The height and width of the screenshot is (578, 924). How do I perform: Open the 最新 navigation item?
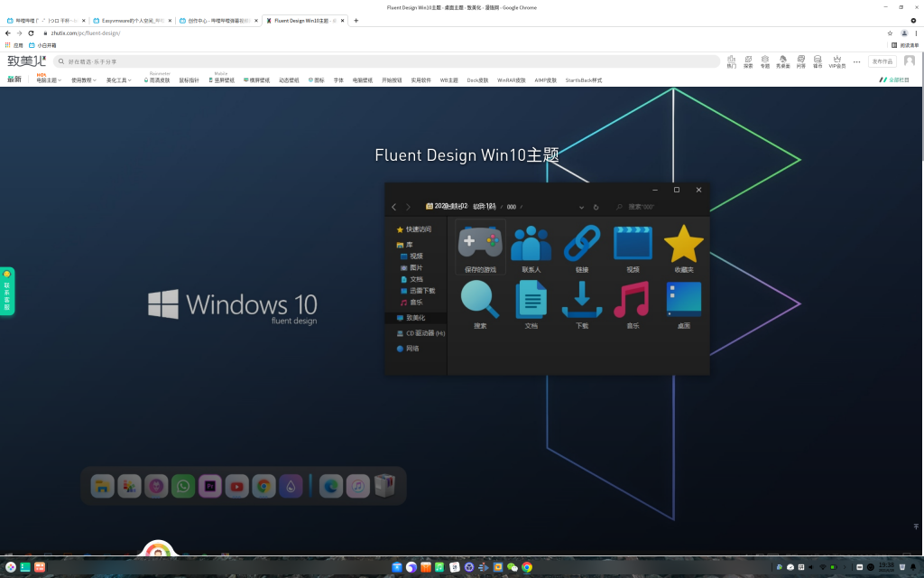pos(14,79)
